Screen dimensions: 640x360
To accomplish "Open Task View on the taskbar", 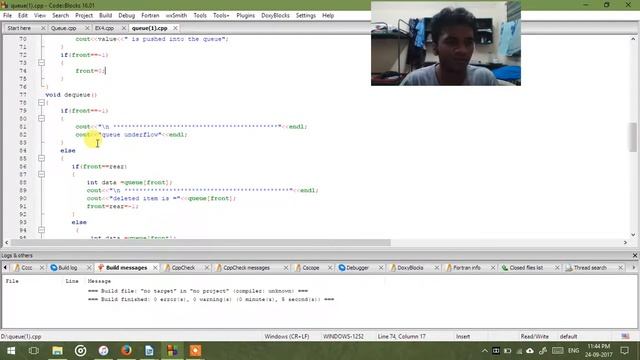I will pyautogui.click(x=34, y=351).
